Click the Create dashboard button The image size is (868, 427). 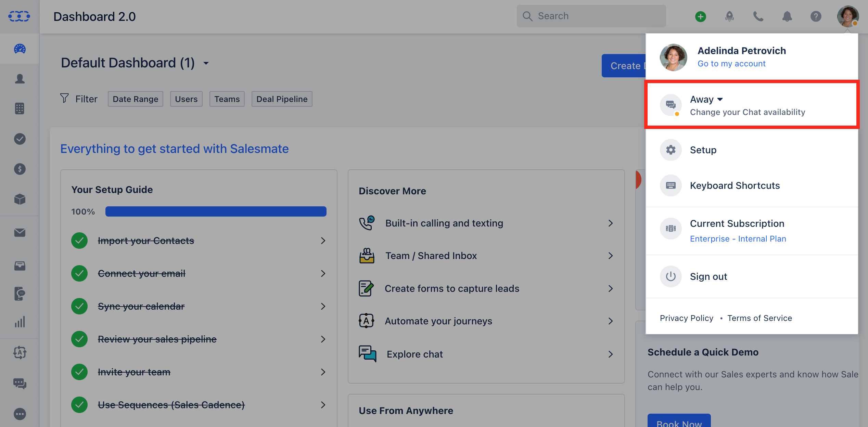click(x=624, y=66)
